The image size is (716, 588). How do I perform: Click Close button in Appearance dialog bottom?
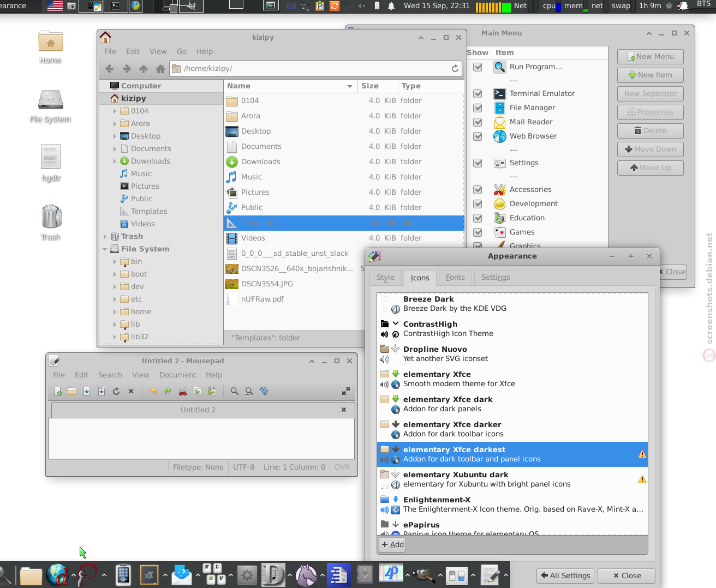[x=626, y=575]
